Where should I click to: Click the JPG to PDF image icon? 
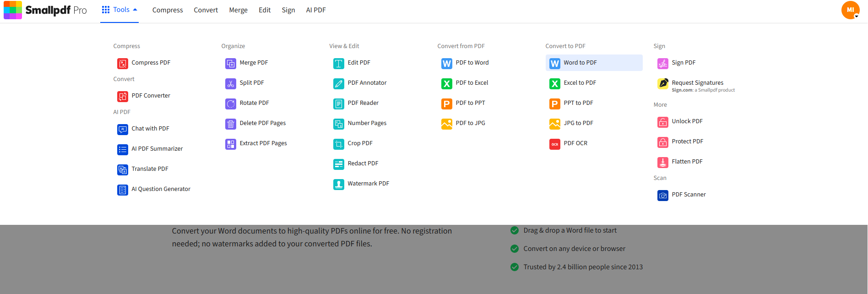[555, 124]
